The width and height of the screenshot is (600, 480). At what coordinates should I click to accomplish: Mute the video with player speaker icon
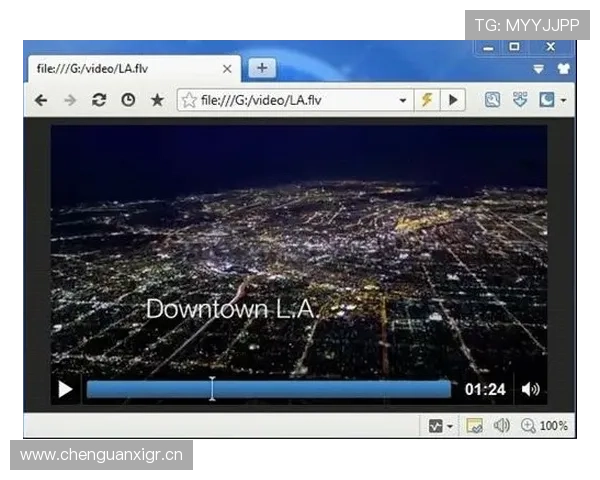(530, 389)
